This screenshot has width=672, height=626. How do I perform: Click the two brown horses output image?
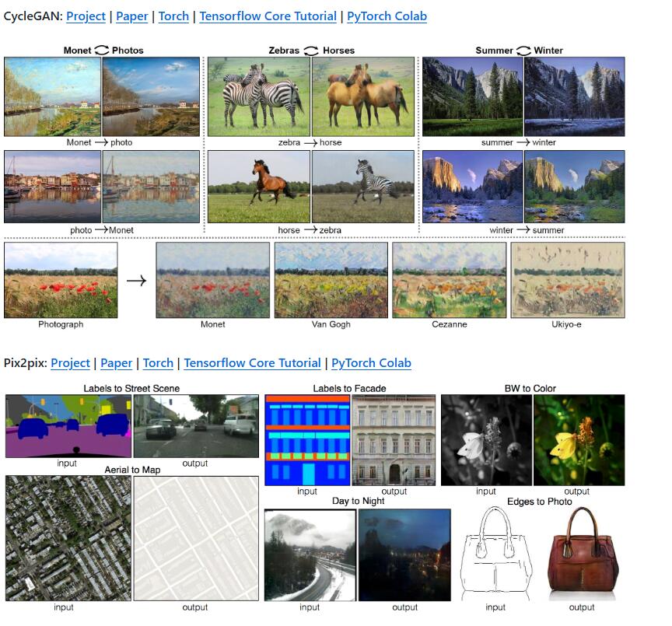coord(363,97)
